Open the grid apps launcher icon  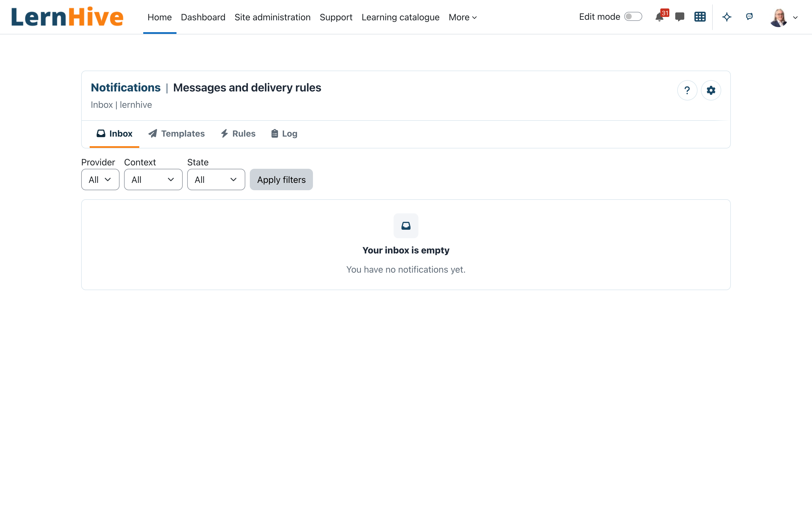click(700, 17)
